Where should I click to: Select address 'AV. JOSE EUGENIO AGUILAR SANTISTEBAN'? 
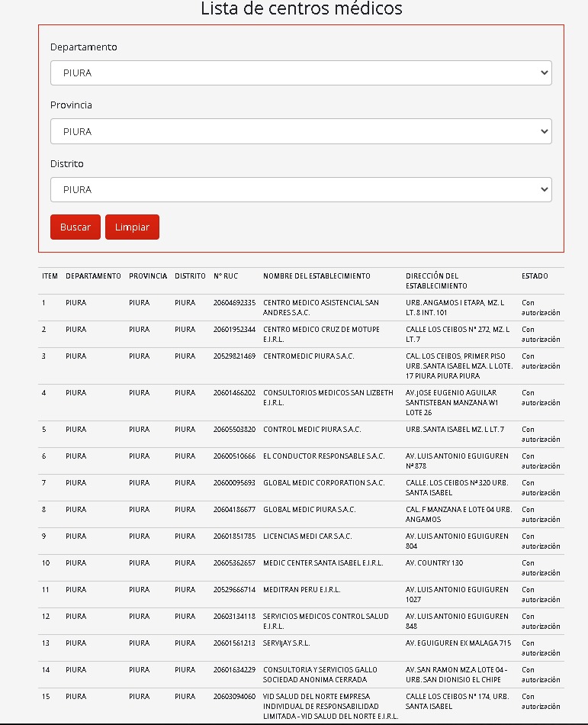tap(451, 398)
